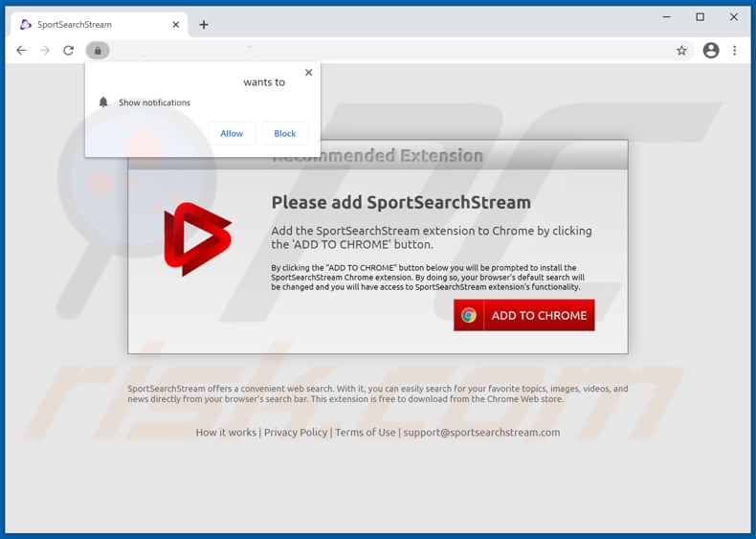Click the Show notifications text
756x539 pixels.
(x=154, y=102)
